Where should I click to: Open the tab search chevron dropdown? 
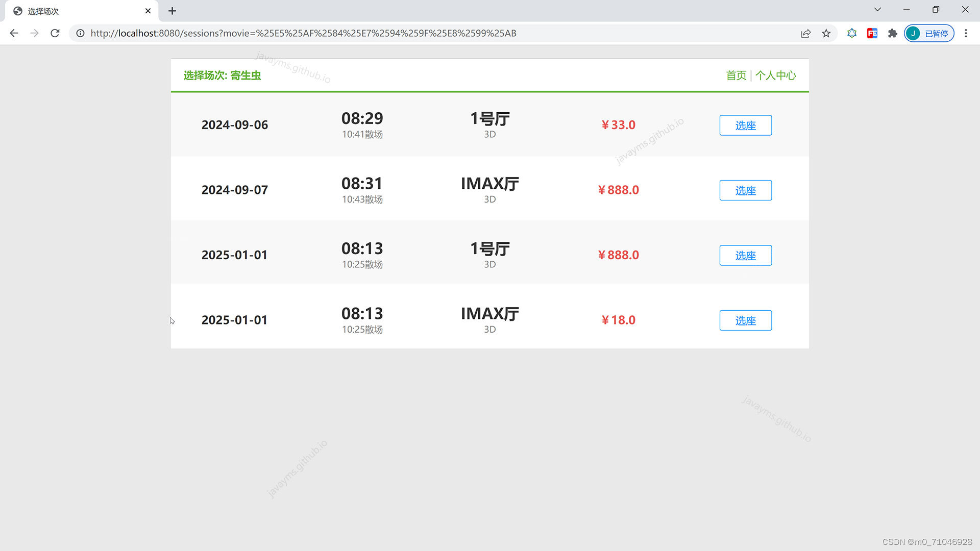point(877,9)
